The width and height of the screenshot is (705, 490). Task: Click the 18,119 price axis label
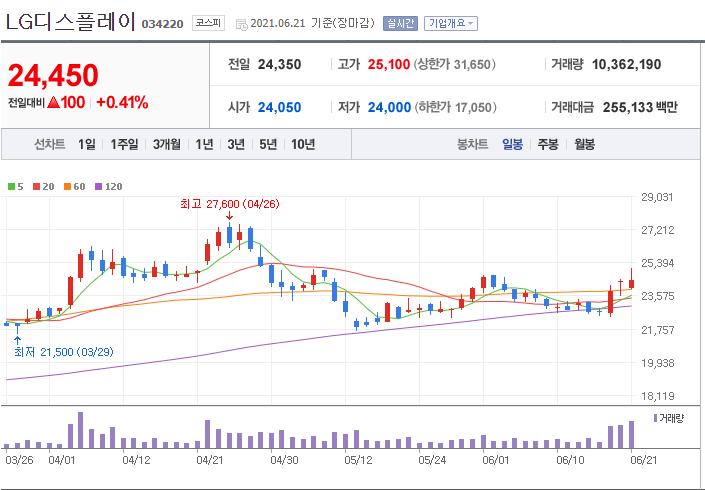(657, 396)
